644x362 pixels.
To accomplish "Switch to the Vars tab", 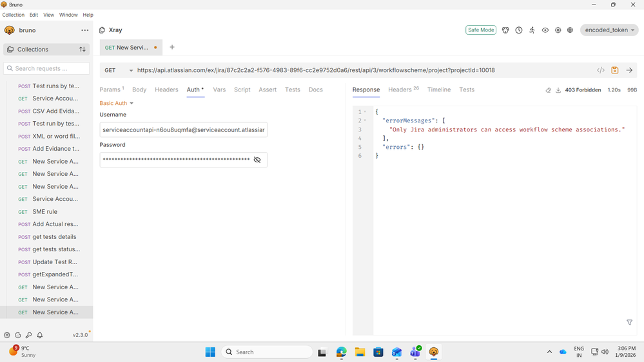I will click(219, 90).
